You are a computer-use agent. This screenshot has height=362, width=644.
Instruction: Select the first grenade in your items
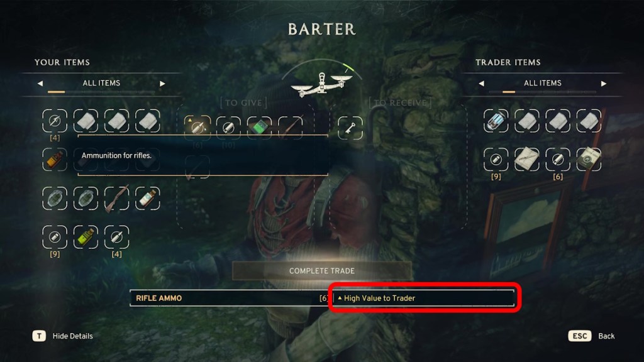point(55,198)
